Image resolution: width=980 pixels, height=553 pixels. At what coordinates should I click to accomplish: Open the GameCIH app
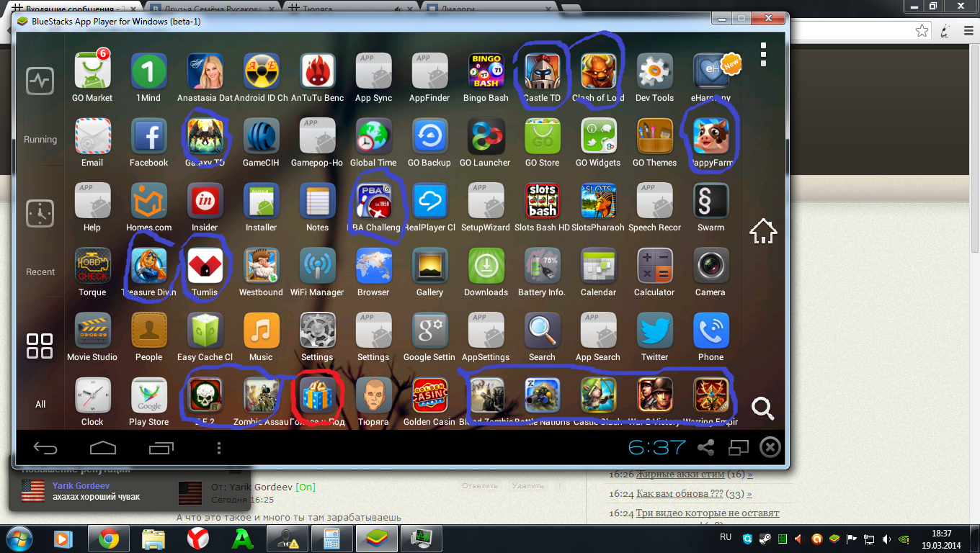coord(261,136)
